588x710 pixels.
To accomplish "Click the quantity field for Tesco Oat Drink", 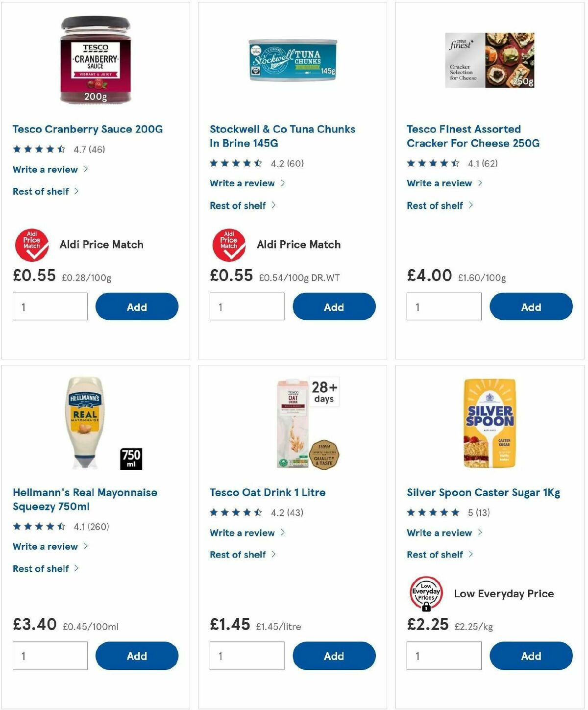I will point(247,656).
